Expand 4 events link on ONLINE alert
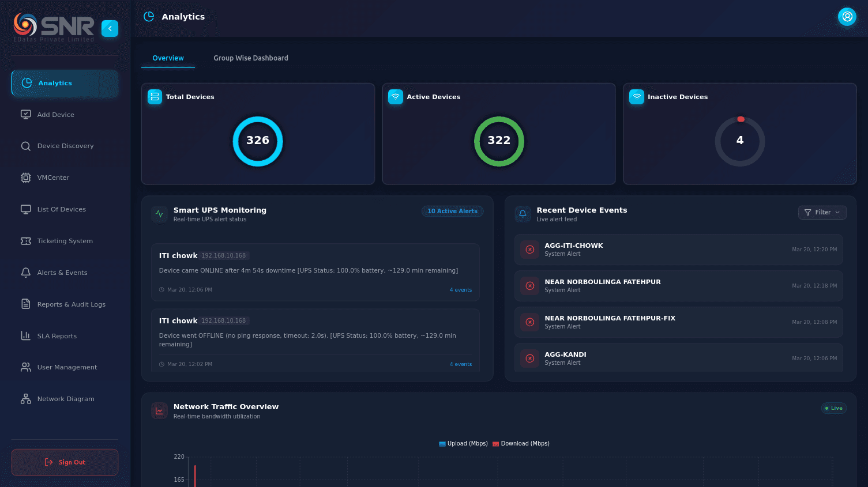 (460, 290)
